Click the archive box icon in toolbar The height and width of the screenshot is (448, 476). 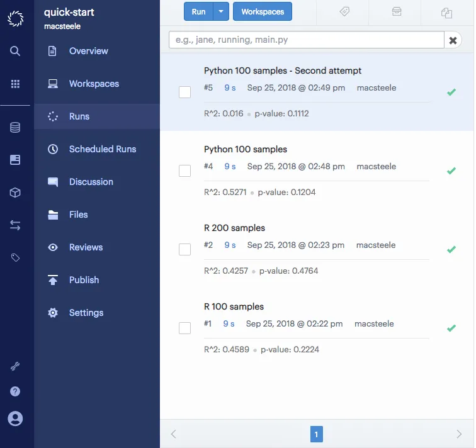click(x=396, y=12)
